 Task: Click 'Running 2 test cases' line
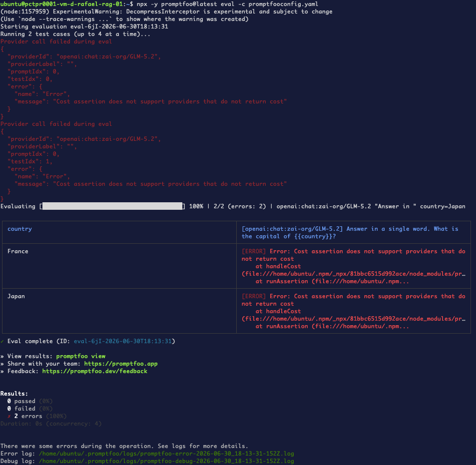click(75, 34)
